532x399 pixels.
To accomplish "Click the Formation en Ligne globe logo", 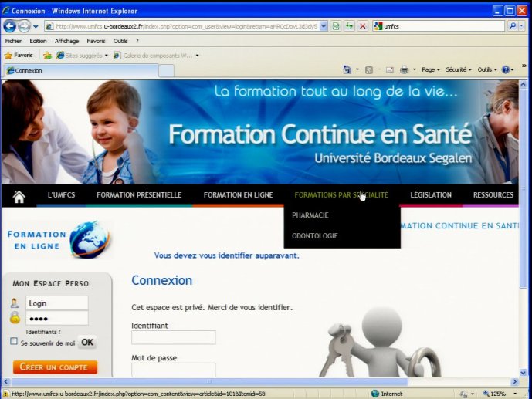I will [59, 240].
